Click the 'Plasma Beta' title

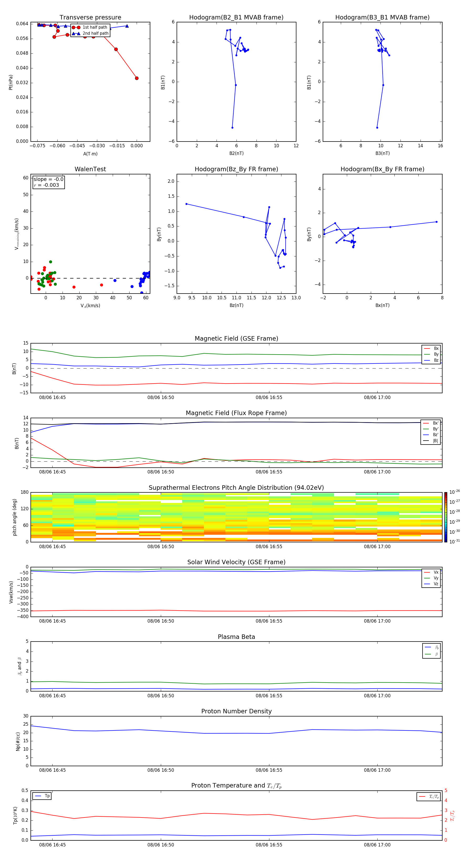(236, 637)
